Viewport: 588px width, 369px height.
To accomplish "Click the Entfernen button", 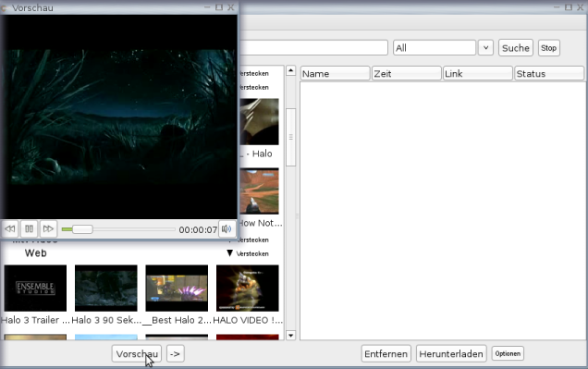I will pyautogui.click(x=386, y=353).
